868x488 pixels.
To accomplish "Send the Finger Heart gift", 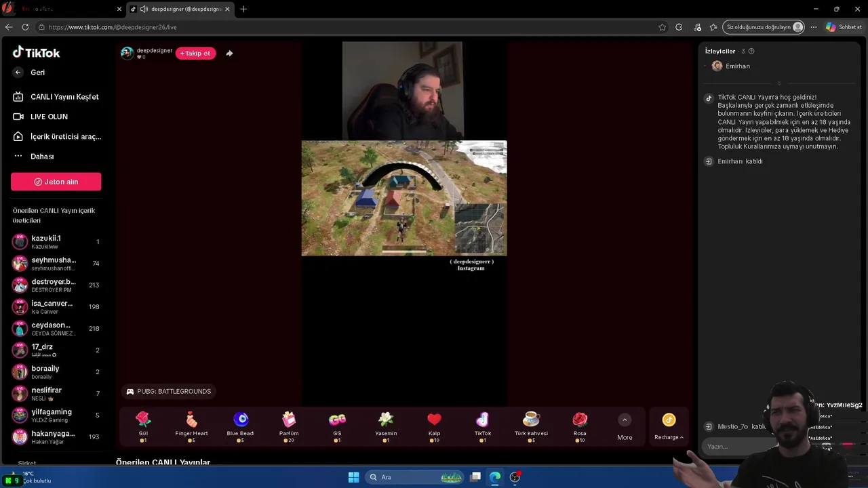I will (191, 427).
